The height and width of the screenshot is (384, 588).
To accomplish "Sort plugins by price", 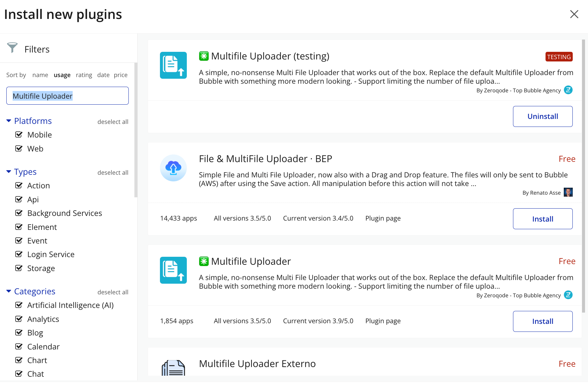I will [120, 75].
